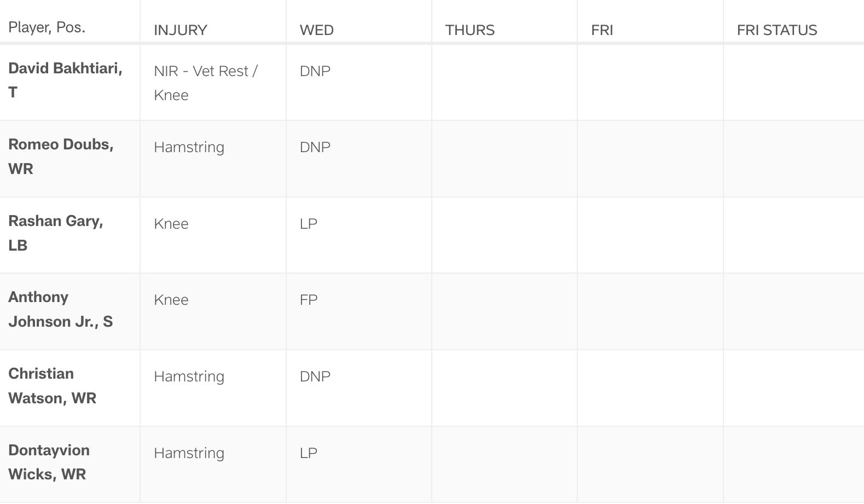Click the FRI STATUS column header

[777, 30]
